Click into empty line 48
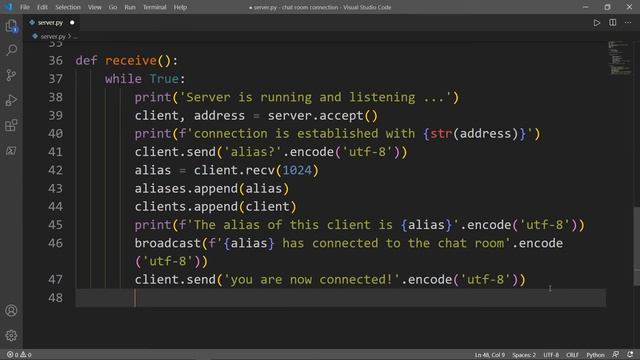The height and width of the screenshot is (360, 640). click(340, 298)
